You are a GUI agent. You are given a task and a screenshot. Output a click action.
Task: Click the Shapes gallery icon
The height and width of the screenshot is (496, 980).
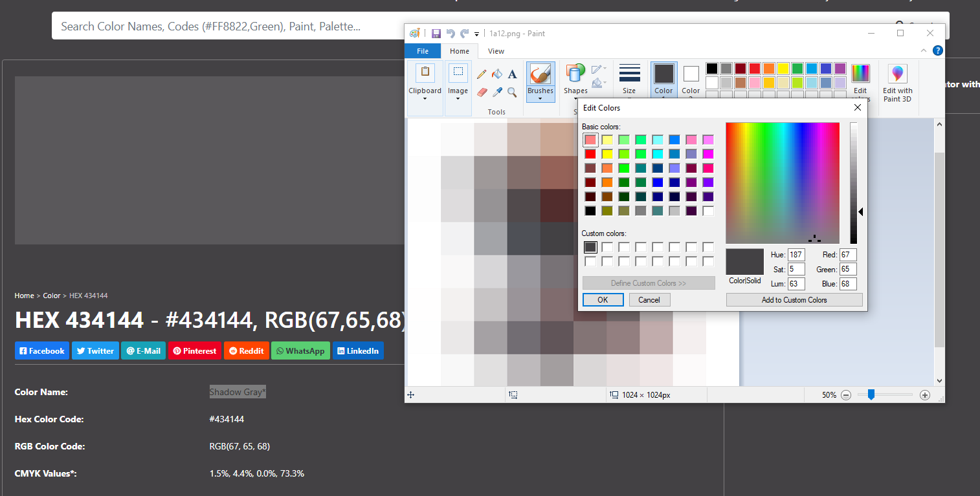click(575, 74)
